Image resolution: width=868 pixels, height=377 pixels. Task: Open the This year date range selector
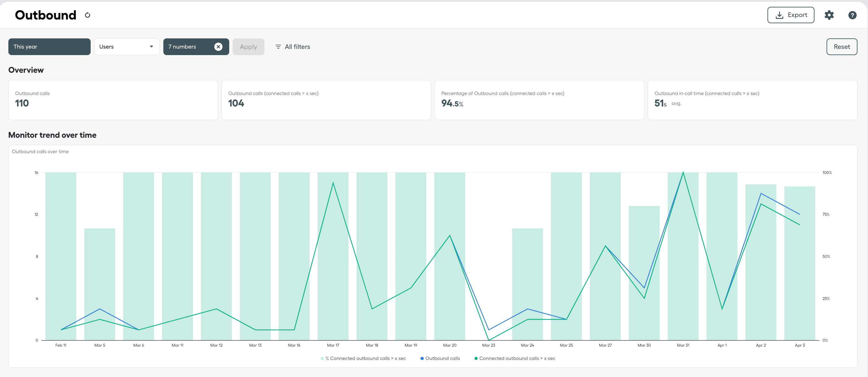(49, 46)
